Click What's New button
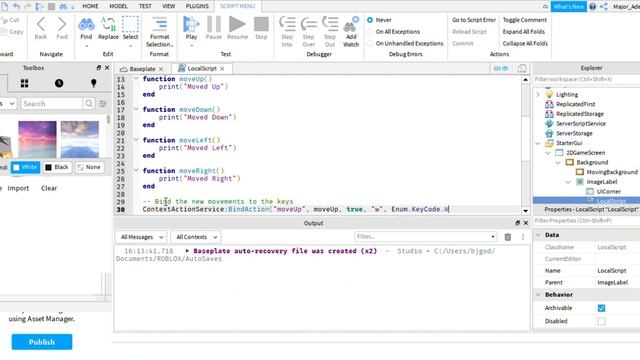This screenshot has width=640, height=360. pyautogui.click(x=569, y=6)
